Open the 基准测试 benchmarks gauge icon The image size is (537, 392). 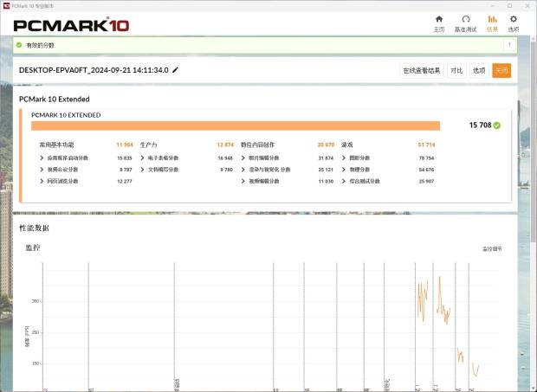466,19
